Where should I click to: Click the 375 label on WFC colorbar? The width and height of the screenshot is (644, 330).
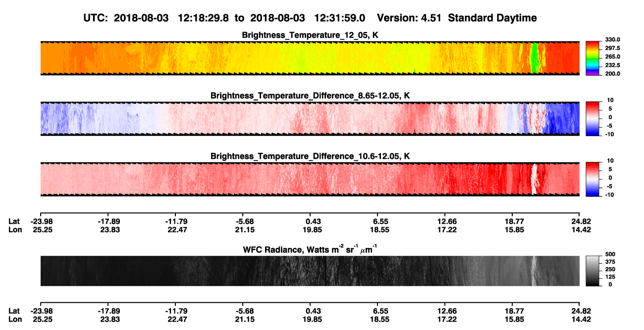pyautogui.click(x=610, y=262)
